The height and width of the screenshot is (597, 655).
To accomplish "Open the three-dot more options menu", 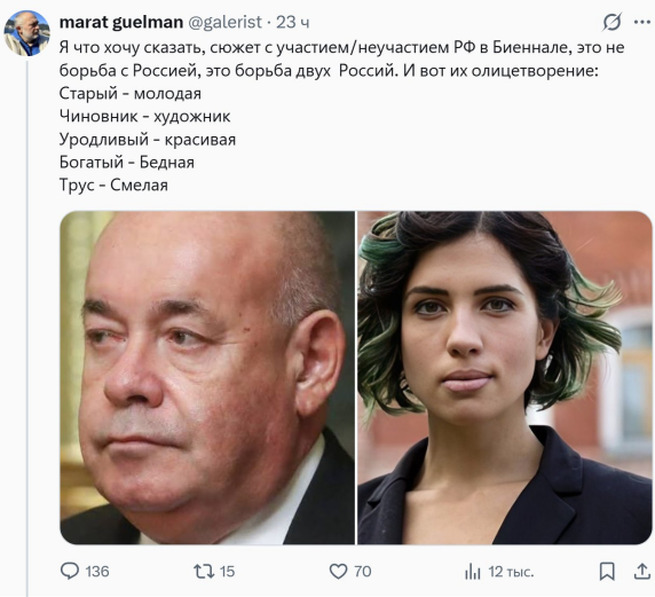I will tap(642, 22).
